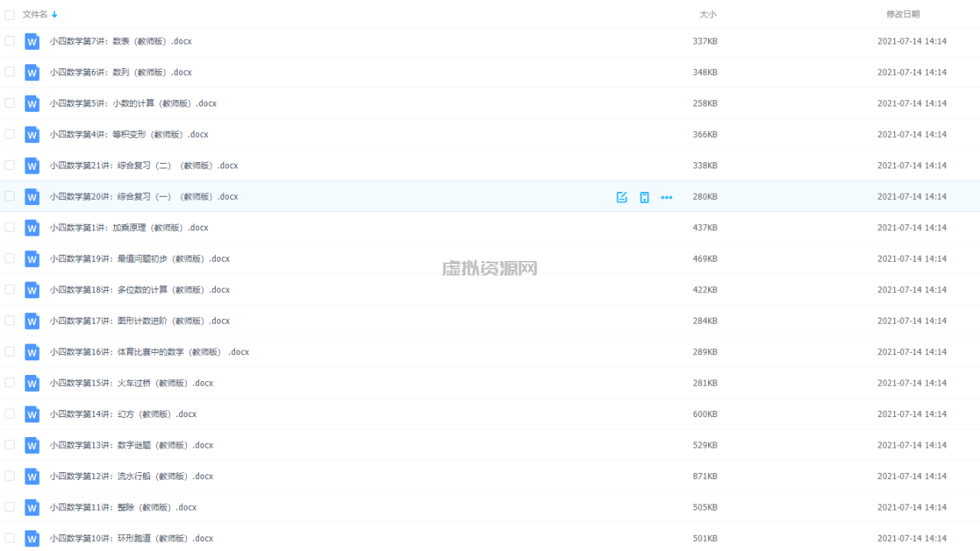Click the Word icon for 第7讲 数表 file
Image resolution: width=980 pixels, height=551 pixels.
[x=31, y=41]
